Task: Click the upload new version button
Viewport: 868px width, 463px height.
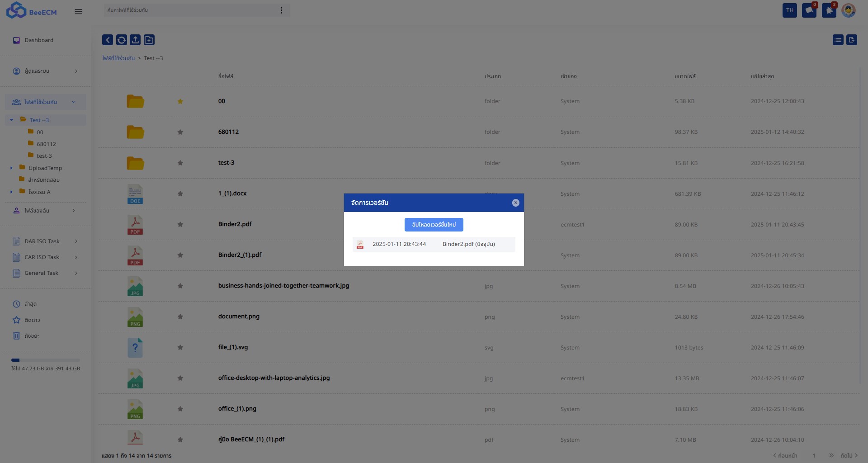Action: (434, 225)
